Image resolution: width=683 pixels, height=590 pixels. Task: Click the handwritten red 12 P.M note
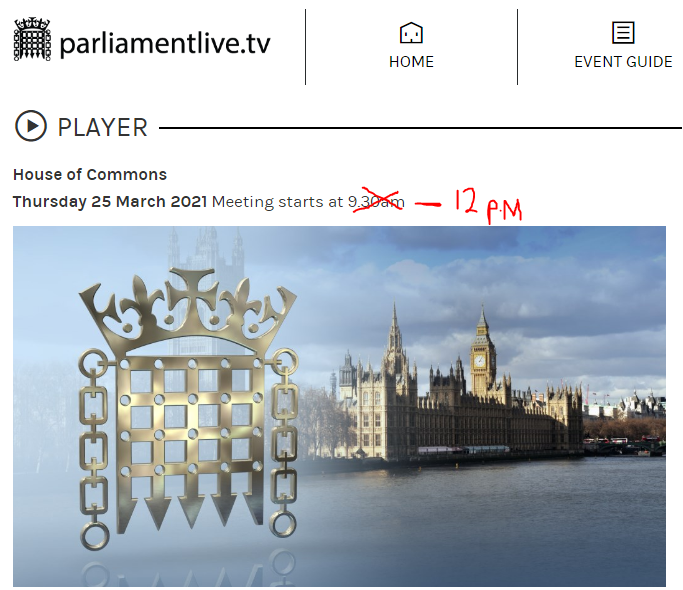coord(488,205)
